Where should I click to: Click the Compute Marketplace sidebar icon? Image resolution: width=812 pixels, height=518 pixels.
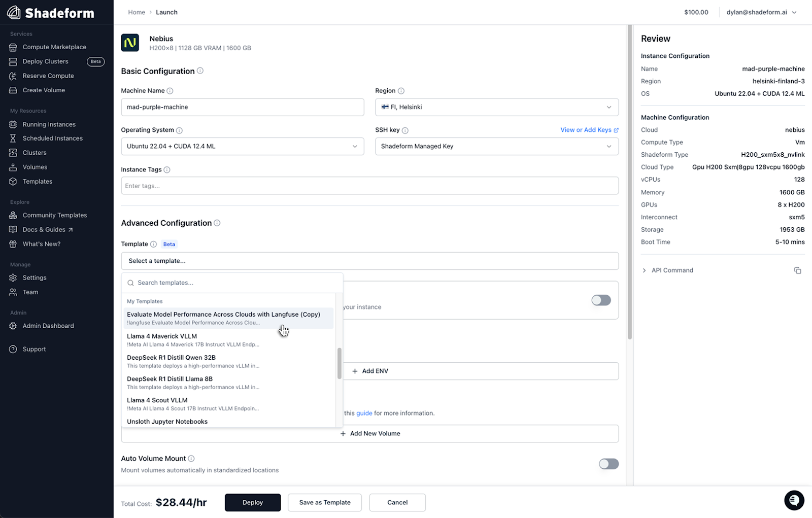point(13,47)
